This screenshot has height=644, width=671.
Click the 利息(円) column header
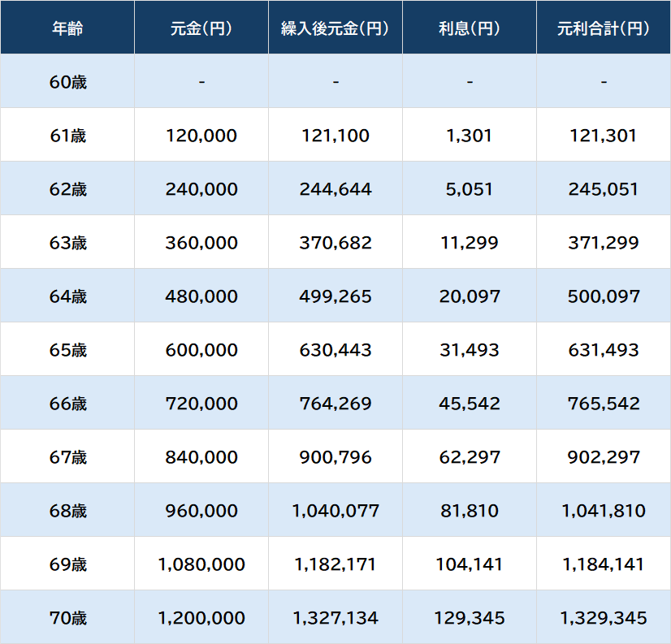click(x=470, y=28)
